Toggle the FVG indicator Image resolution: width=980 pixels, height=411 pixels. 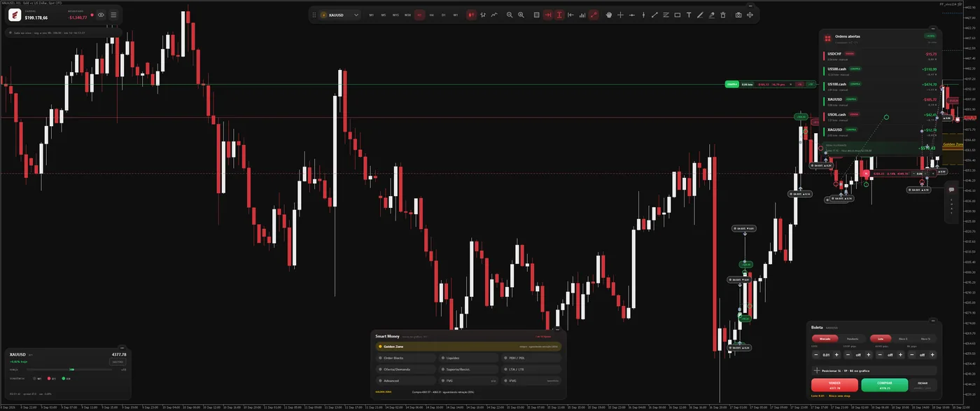coord(468,380)
